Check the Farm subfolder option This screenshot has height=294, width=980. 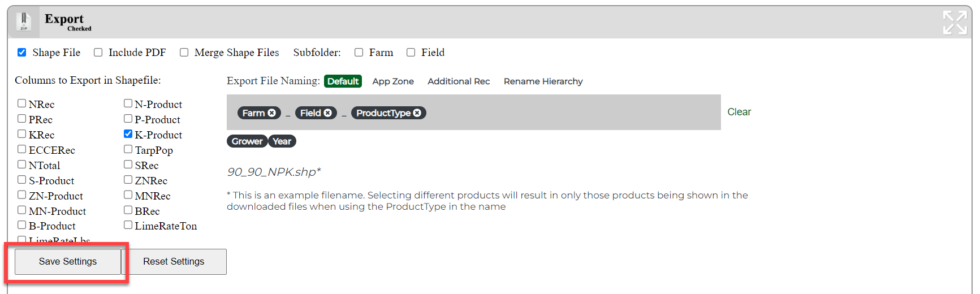(x=359, y=53)
